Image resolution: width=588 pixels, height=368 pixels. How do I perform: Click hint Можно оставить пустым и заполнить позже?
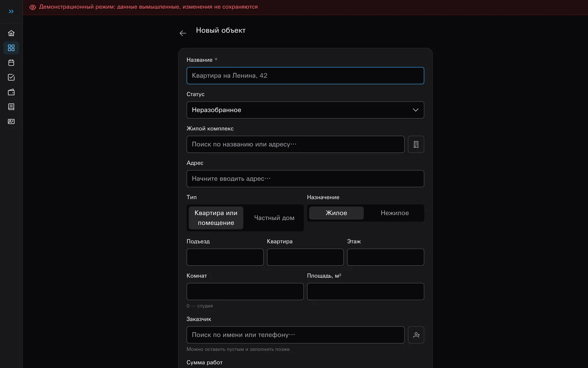[x=238, y=350]
